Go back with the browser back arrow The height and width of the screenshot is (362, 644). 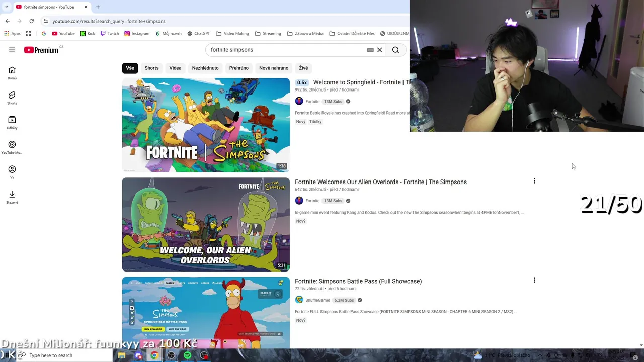pos(7,21)
